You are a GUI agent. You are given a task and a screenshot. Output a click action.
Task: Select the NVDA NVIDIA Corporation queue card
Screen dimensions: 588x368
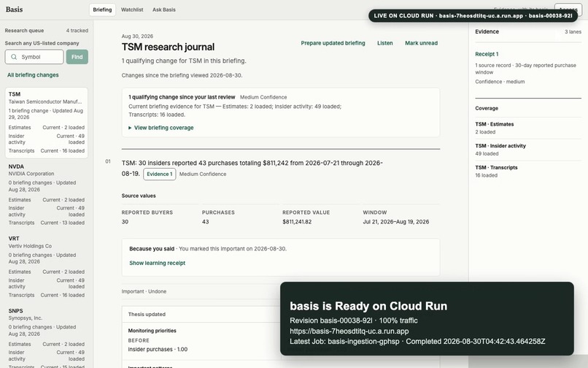click(47, 194)
